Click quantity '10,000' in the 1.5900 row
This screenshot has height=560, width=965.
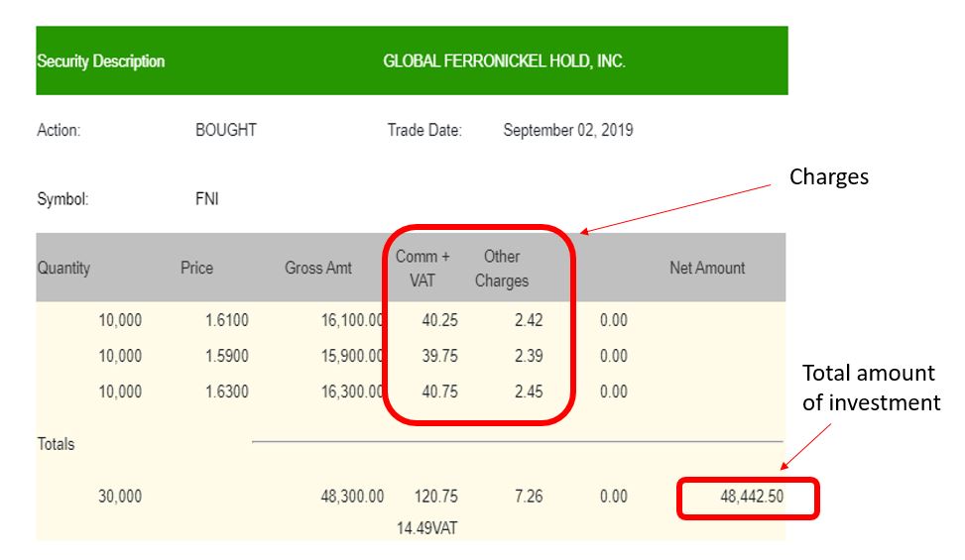coord(120,356)
